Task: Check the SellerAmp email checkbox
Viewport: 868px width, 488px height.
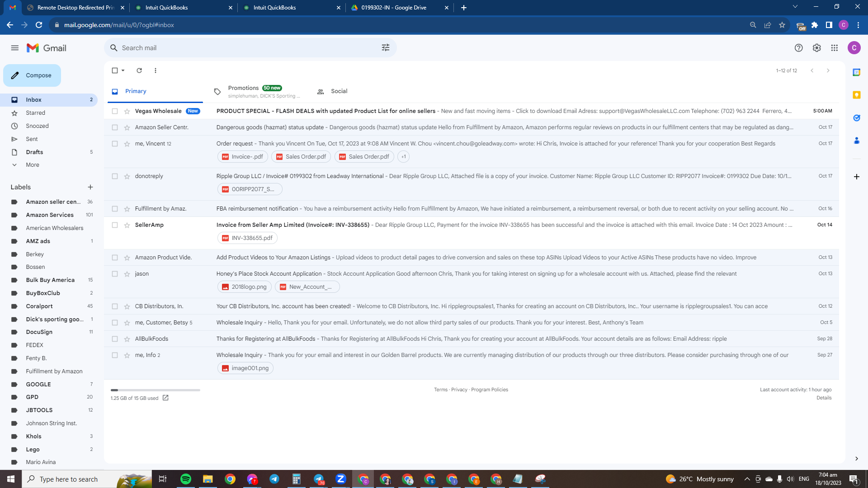Action: pos(115,225)
